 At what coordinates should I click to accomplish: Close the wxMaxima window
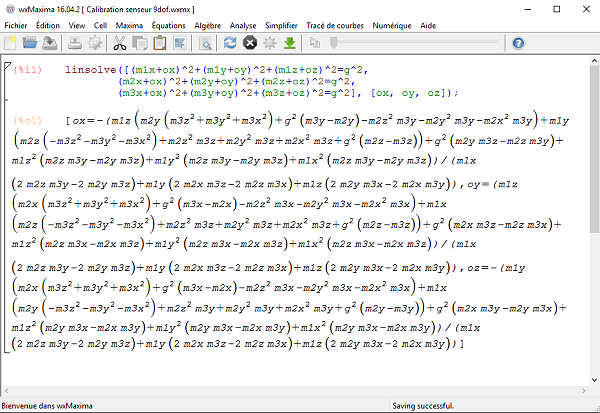586,9
